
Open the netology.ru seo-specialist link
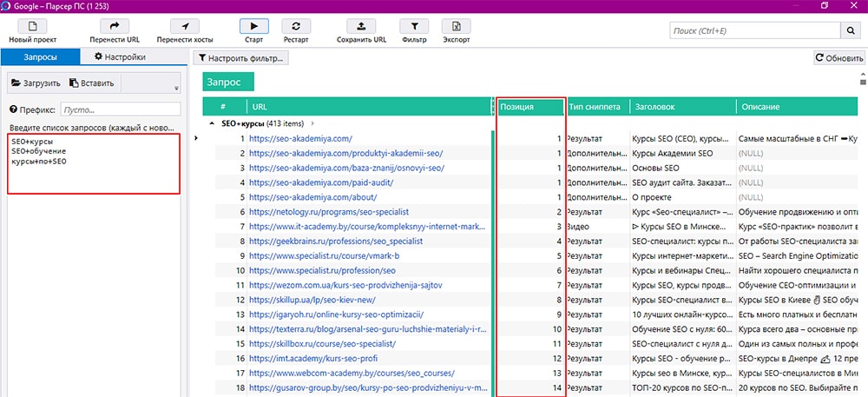328,211
